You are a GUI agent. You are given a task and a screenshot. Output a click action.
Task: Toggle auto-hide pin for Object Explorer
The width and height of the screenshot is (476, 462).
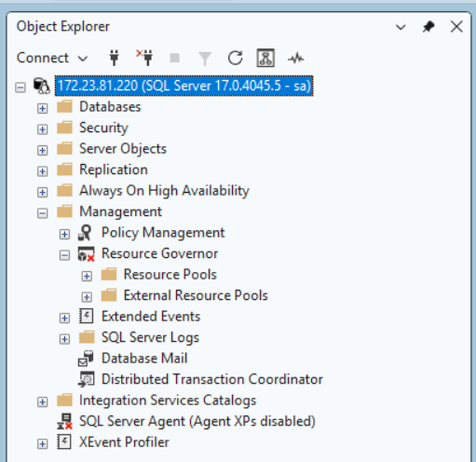428,27
